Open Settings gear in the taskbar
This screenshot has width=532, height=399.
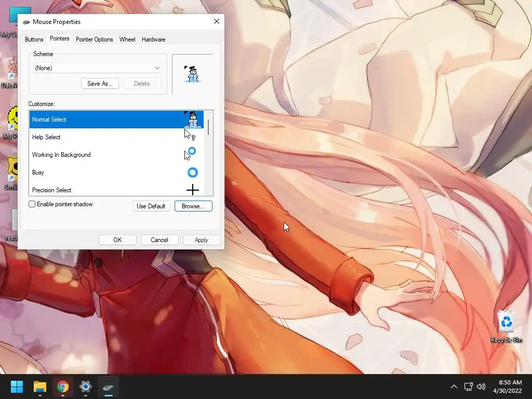tap(86, 387)
